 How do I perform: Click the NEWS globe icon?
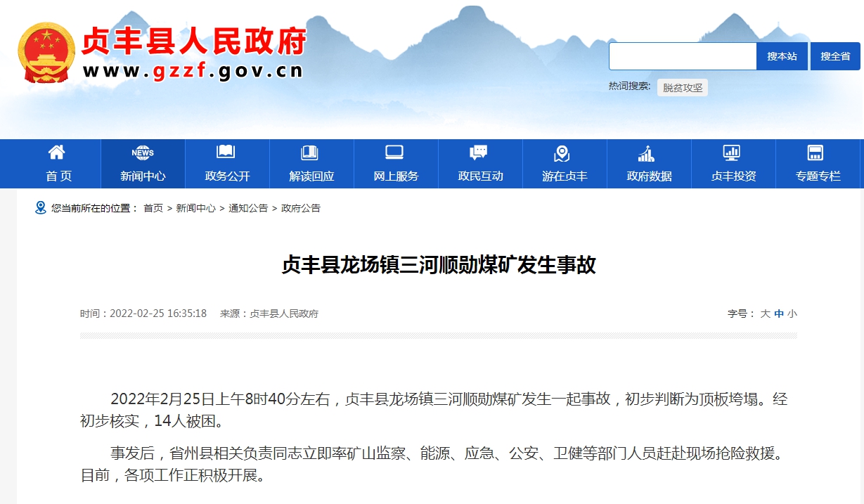(143, 153)
